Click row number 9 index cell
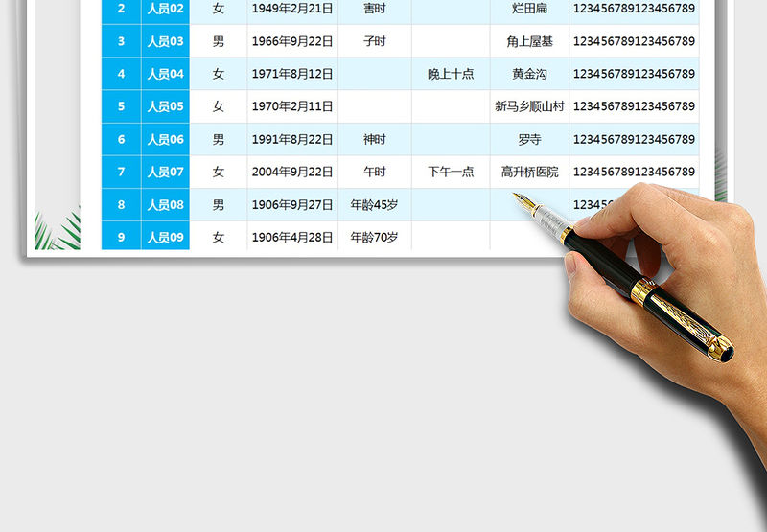The image size is (767, 532). click(x=121, y=237)
